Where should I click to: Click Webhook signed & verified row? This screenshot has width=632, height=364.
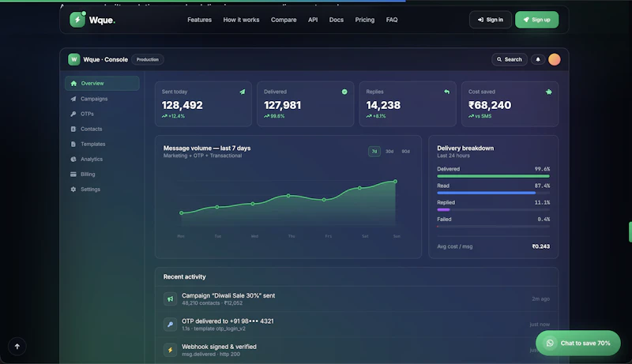[x=357, y=350]
